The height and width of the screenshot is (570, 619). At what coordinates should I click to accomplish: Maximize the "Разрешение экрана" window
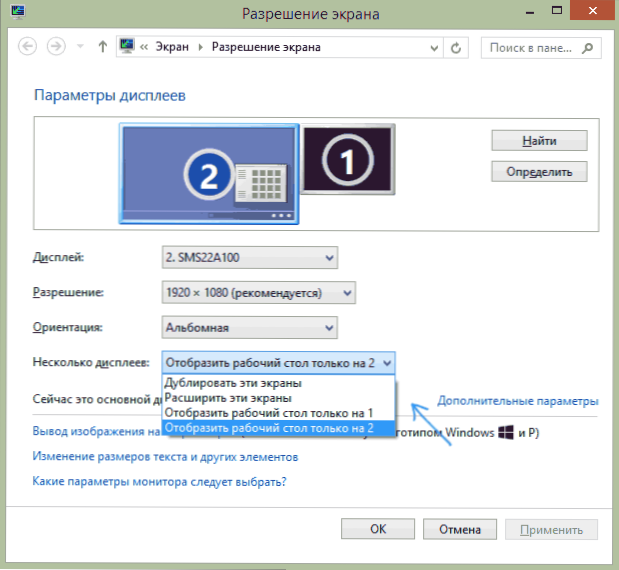(557, 11)
